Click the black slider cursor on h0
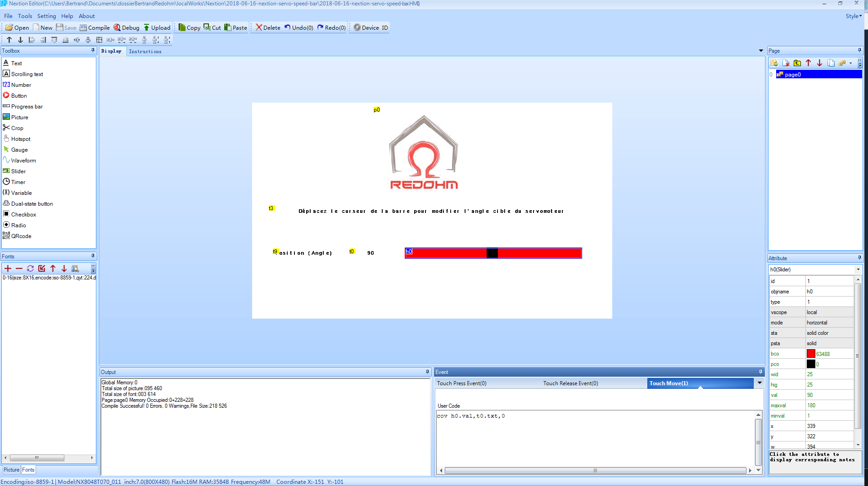The height and width of the screenshot is (486, 868). pyautogui.click(x=492, y=253)
